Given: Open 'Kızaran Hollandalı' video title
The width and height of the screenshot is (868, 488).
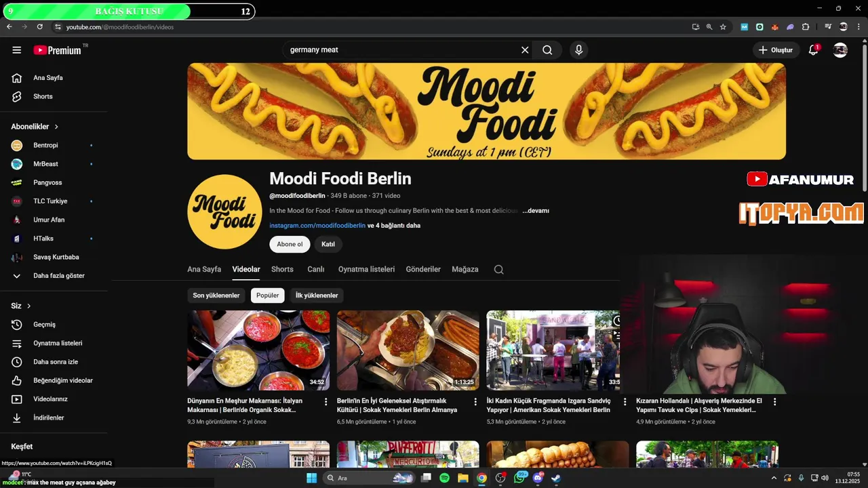Looking at the screenshot, I should click(x=698, y=405).
